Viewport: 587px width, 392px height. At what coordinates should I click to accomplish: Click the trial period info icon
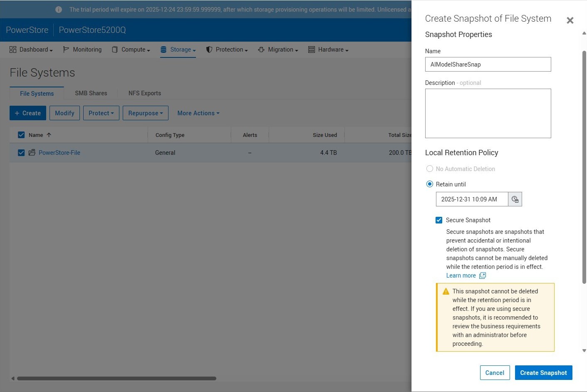(59, 10)
